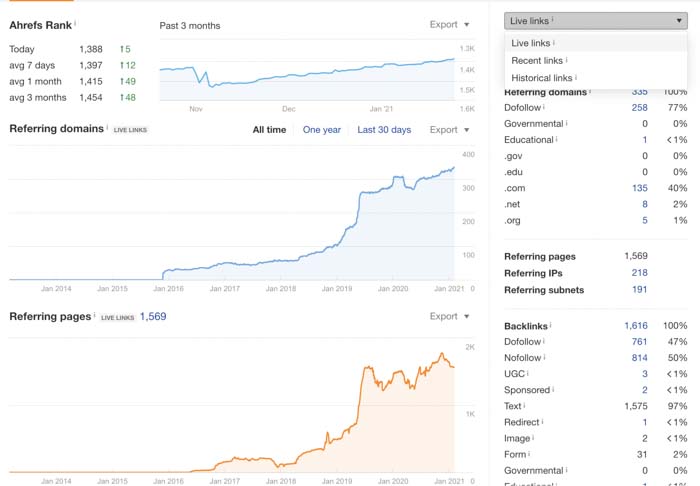The height and width of the screenshot is (486, 700).
Task: Open the 191 Referring subnets link
Action: point(639,289)
